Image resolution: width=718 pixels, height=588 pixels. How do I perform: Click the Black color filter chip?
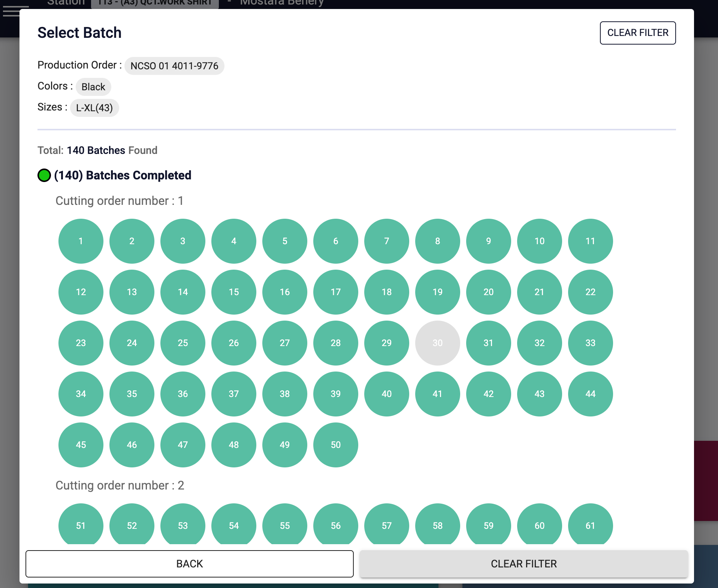click(x=93, y=87)
